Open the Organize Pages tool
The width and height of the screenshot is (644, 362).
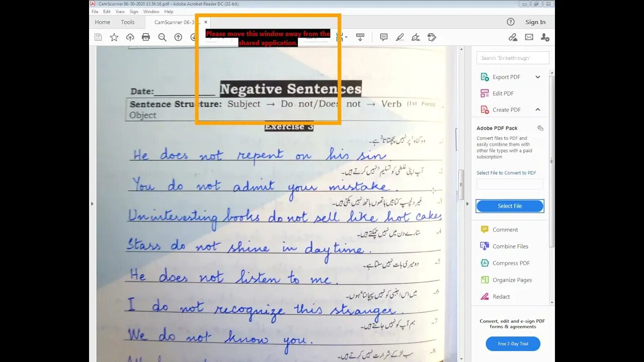point(512,280)
